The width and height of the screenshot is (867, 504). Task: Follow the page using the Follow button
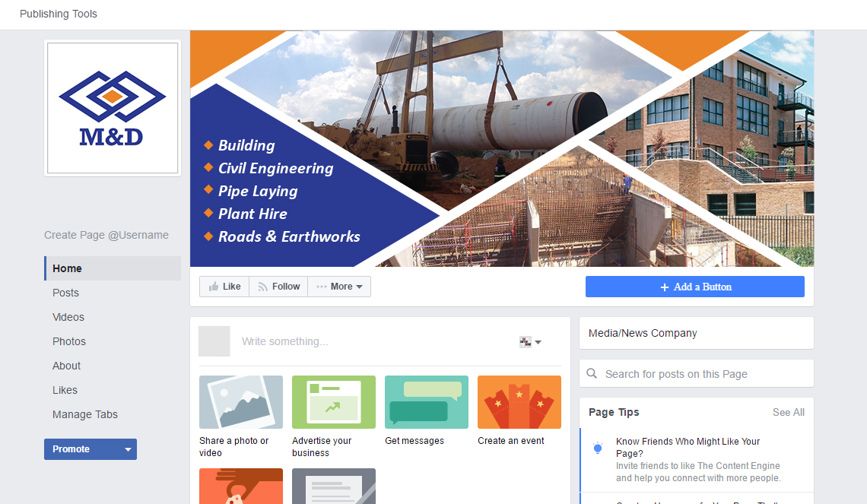click(x=278, y=287)
